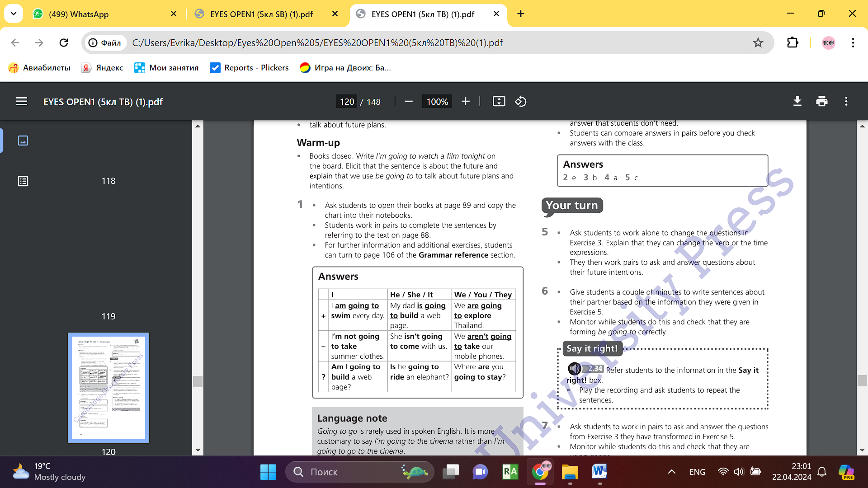
Task: Open PDF viewer more actions menu
Action: click(x=846, y=102)
